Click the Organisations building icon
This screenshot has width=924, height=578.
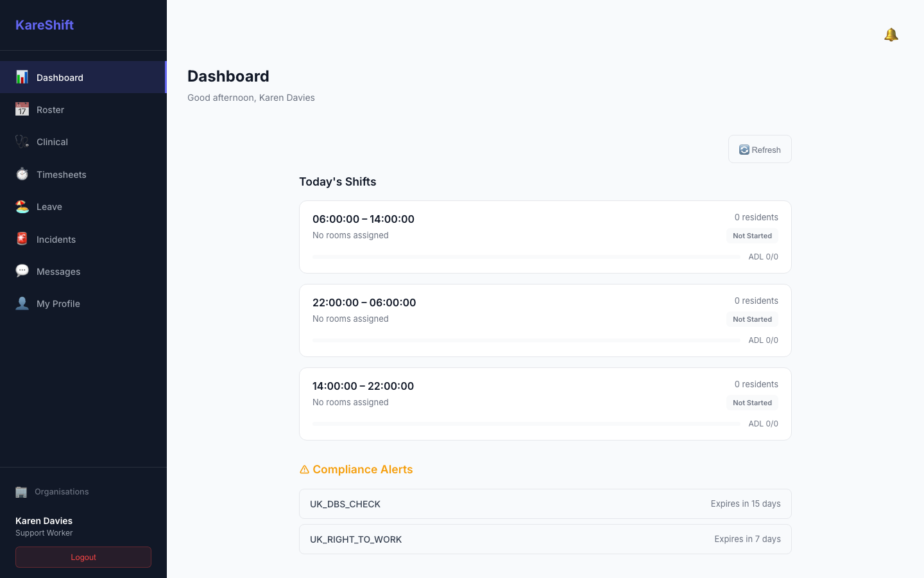click(21, 492)
